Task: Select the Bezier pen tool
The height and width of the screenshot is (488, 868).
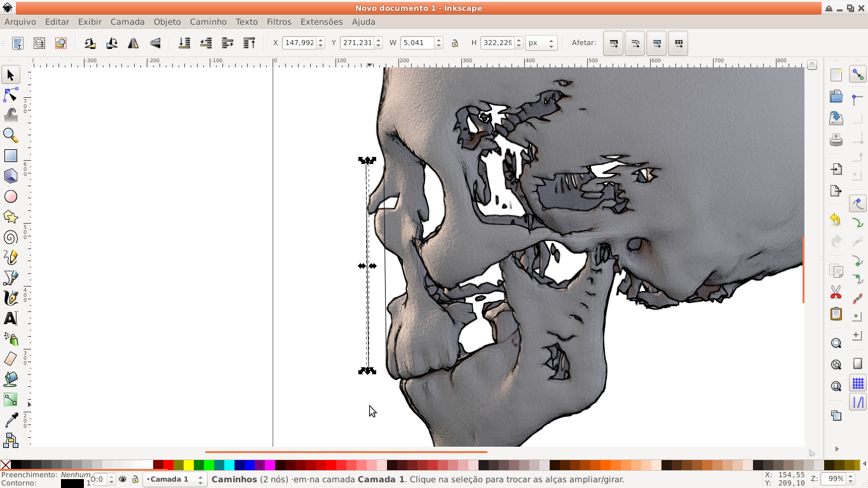Action: (10, 278)
